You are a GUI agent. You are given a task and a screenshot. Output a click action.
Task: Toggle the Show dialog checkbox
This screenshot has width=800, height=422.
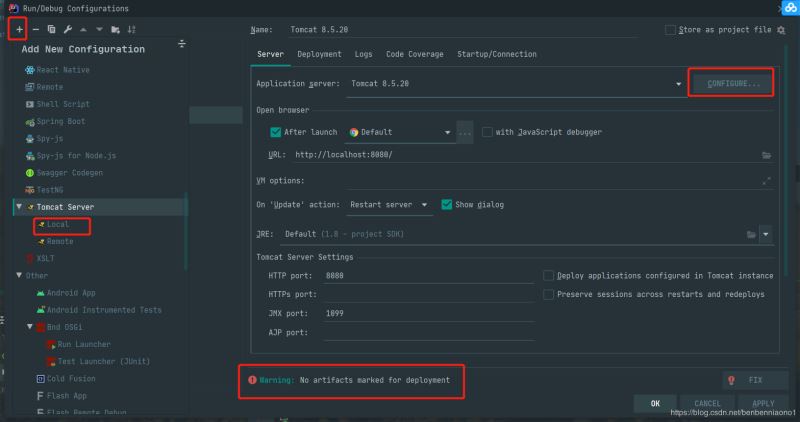[x=447, y=205]
